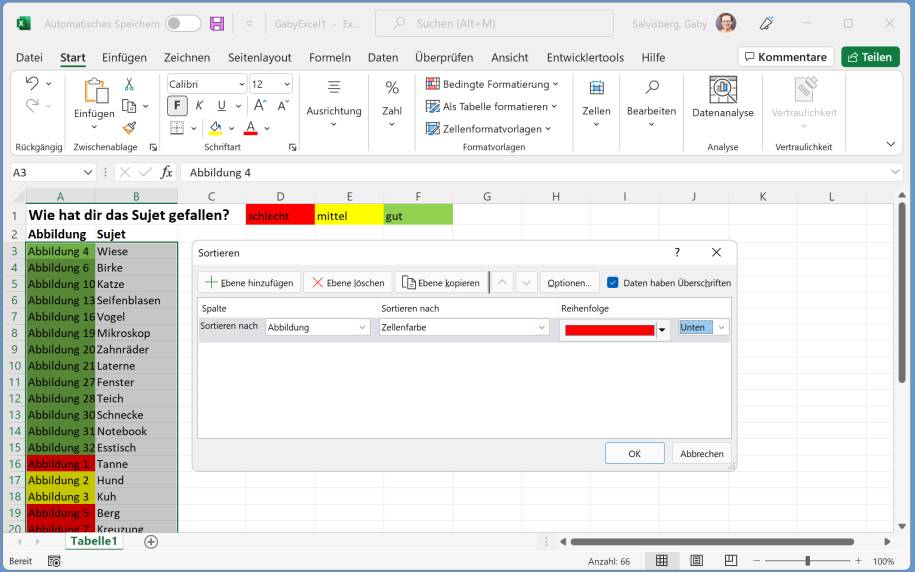Screen dimensions: 915x572
Task: Click the Save disk icon in title bar
Action: point(217,23)
